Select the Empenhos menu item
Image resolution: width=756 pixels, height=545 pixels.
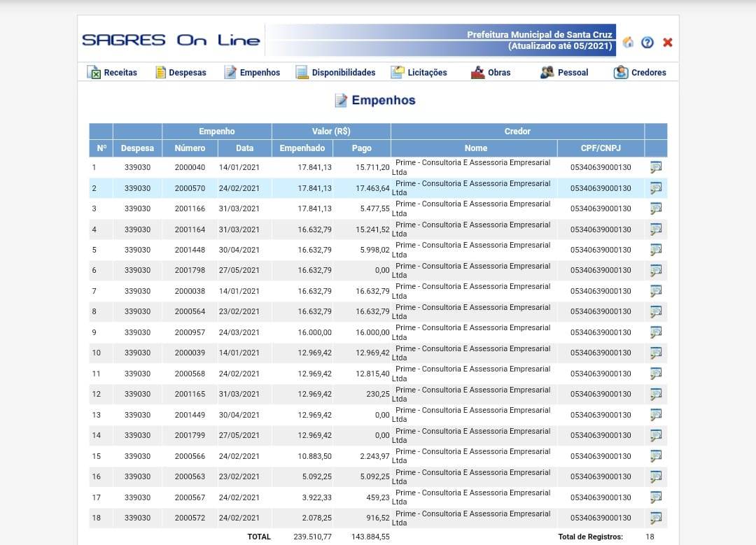pos(252,72)
